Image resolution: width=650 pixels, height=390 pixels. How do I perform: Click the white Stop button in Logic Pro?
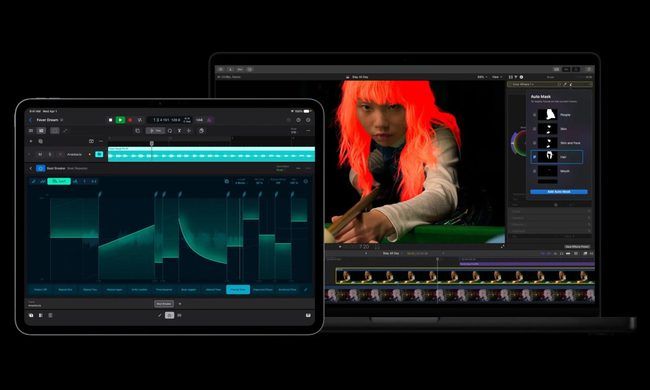coord(110,120)
